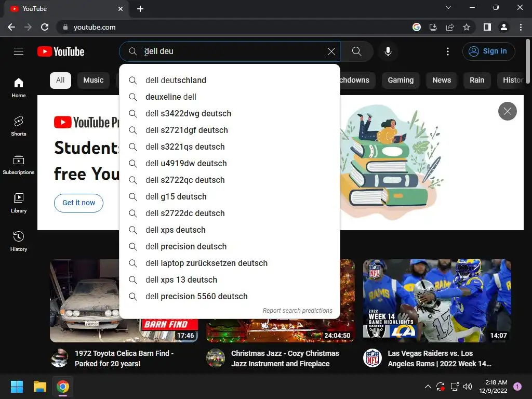Close the YouTube tab

click(x=121, y=9)
